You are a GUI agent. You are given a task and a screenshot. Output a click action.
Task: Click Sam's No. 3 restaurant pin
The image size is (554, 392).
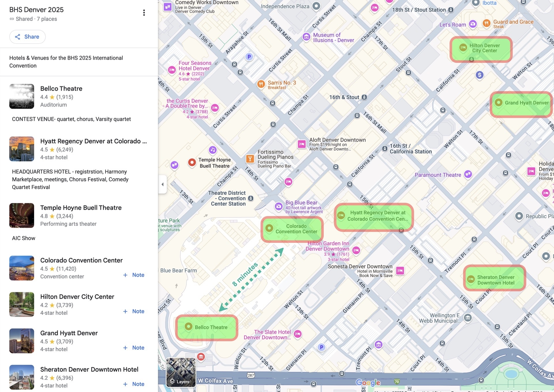click(261, 84)
